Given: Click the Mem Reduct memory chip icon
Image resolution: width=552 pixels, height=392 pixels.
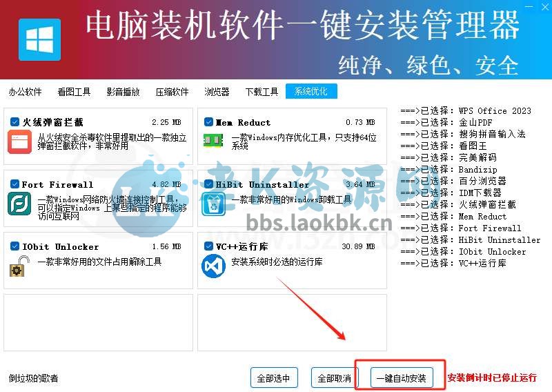Looking at the screenshot, I should 213,140.
